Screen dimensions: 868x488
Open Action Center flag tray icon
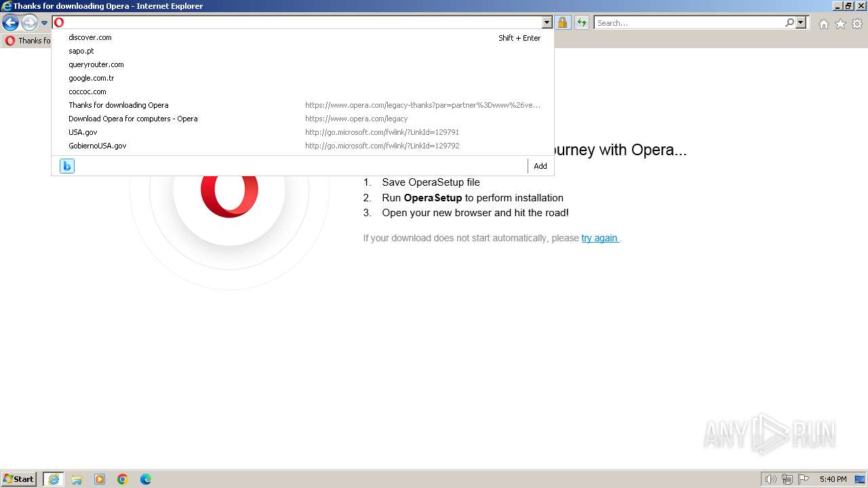[x=804, y=479]
